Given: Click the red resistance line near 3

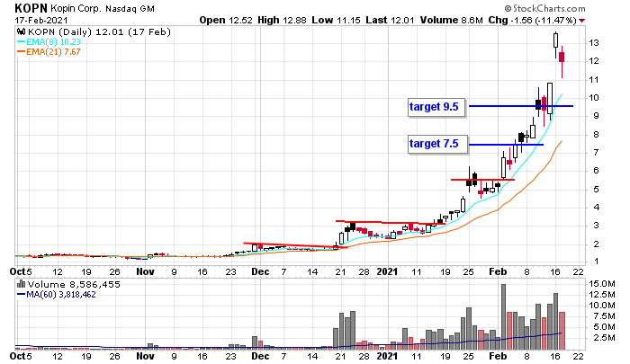Looking at the screenshot, I should (390, 222).
